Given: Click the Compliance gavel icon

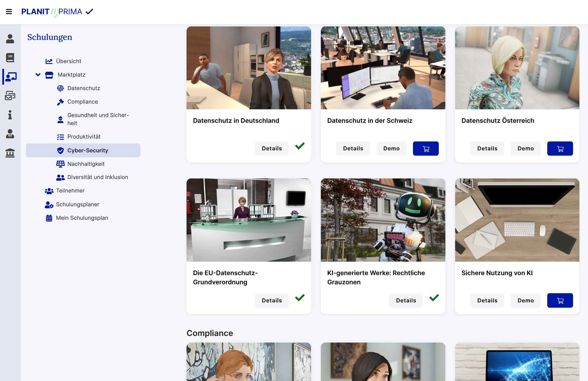Looking at the screenshot, I should (60, 102).
